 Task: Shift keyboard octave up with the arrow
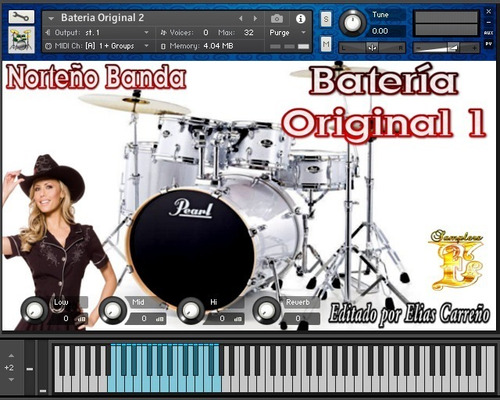pyautogui.click(x=11, y=356)
